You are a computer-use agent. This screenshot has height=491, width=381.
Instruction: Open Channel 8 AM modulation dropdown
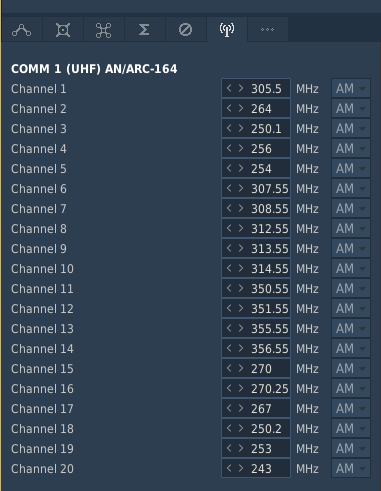click(351, 229)
